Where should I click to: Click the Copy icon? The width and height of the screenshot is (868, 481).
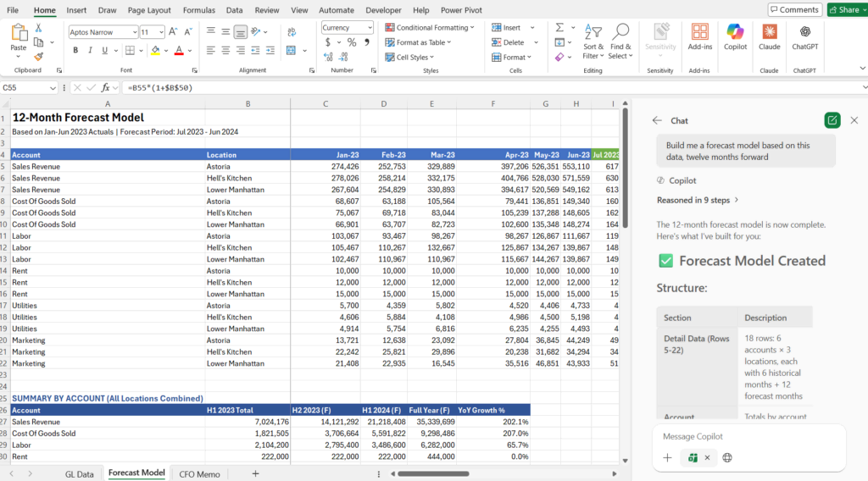coord(38,42)
